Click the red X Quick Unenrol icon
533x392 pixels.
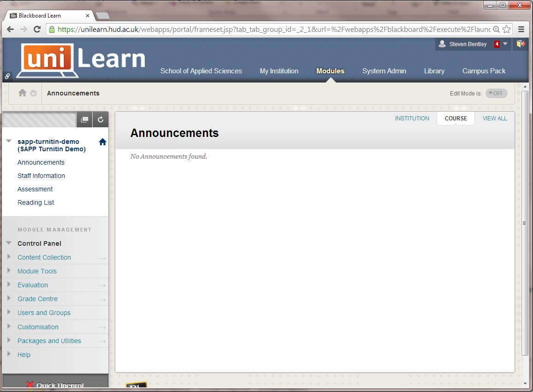[30, 384]
